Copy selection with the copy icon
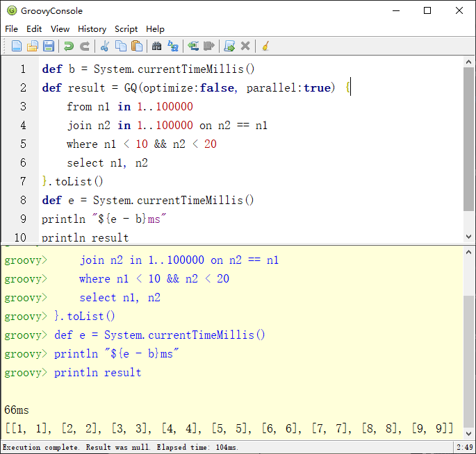The image size is (476, 454). click(121, 46)
